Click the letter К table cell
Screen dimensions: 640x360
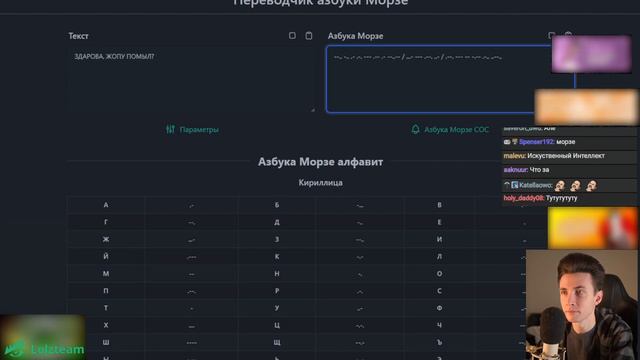pos(277,256)
